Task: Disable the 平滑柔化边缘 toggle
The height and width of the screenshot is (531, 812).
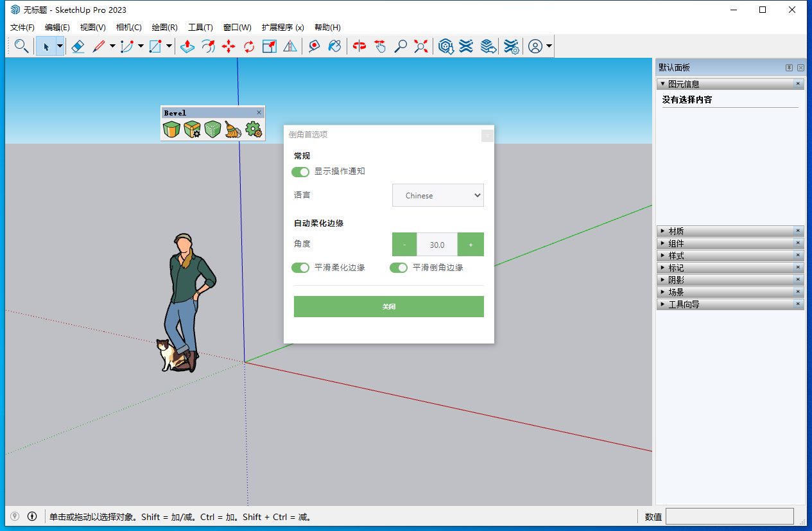Action: (300, 268)
